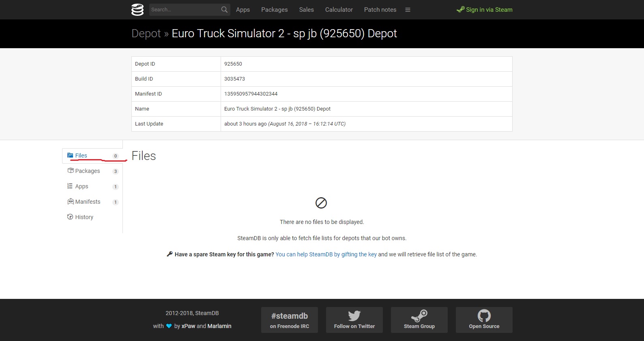This screenshot has height=341, width=644.
Task: Click the search magnifier icon
Action: (224, 10)
